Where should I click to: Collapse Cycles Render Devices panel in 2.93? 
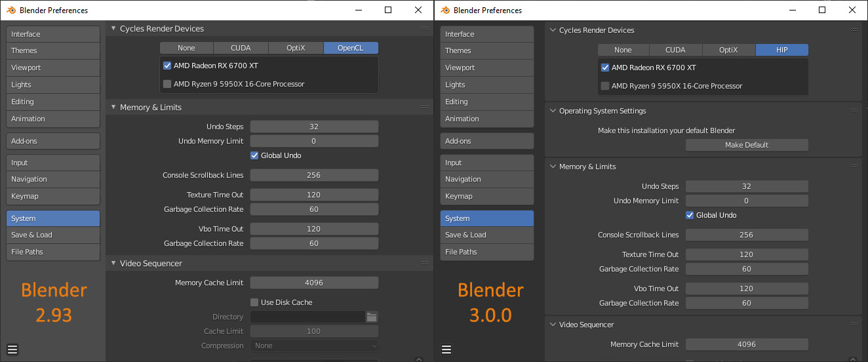click(113, 29)
